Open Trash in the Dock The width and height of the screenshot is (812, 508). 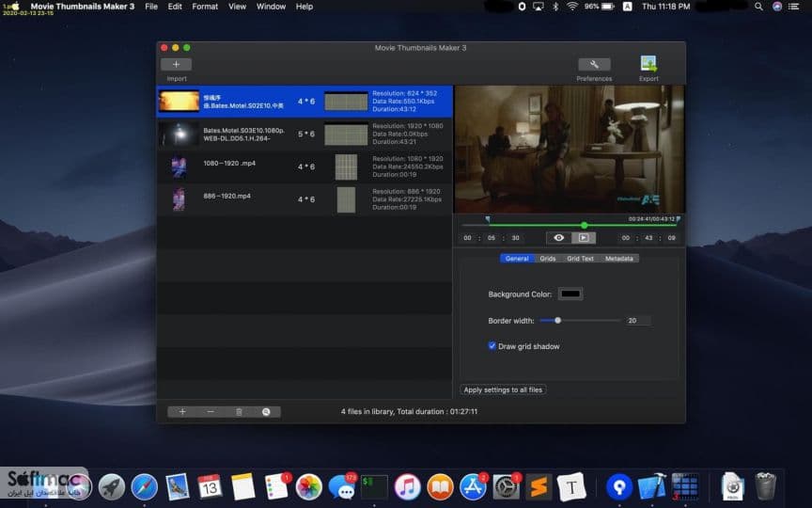tap(765, 486)
